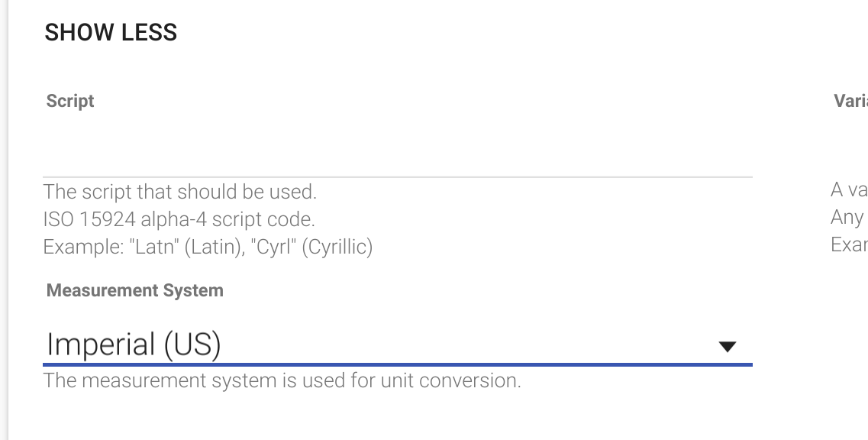Image resolution: width=868 pixels, height=440 pixels.
Task: Click the Latn and Cyrl example text
Action: pos(208,247)
